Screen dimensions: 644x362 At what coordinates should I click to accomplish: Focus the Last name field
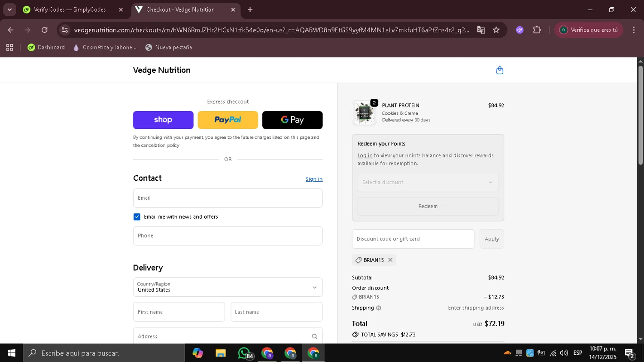click(x=276, y=312)
